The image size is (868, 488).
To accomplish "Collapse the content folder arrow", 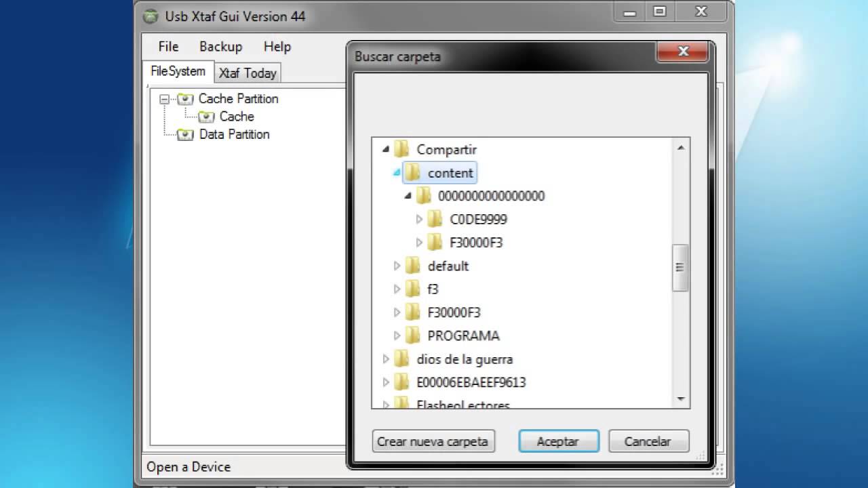I will [397, 172].
